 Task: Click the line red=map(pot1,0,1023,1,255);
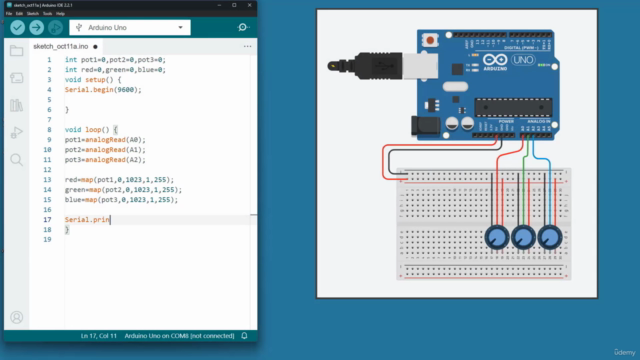(x=119, y=180)
